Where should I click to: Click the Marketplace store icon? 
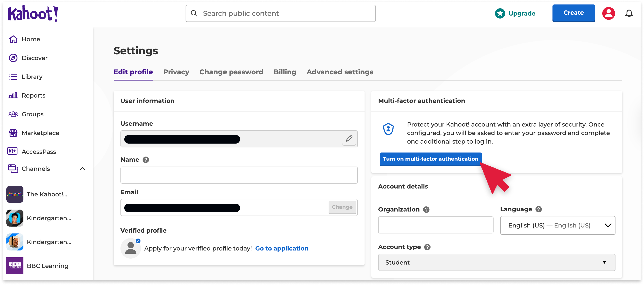[13, 133]
